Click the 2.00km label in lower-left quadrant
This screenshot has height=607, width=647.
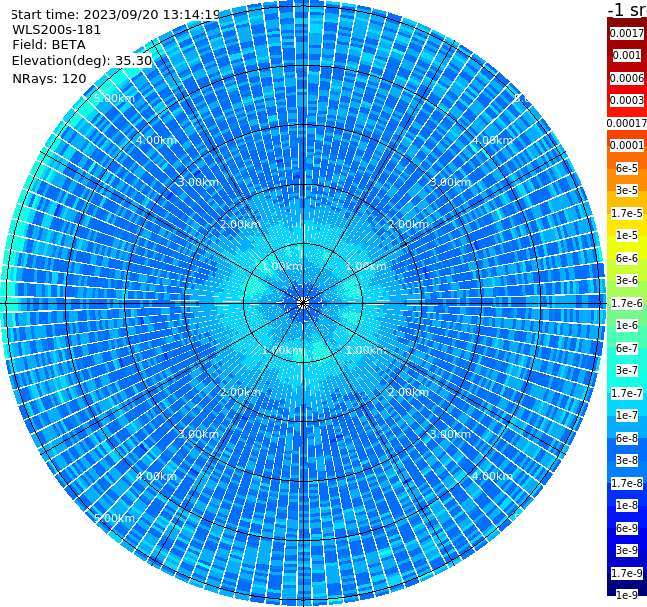tap(240, 392)
